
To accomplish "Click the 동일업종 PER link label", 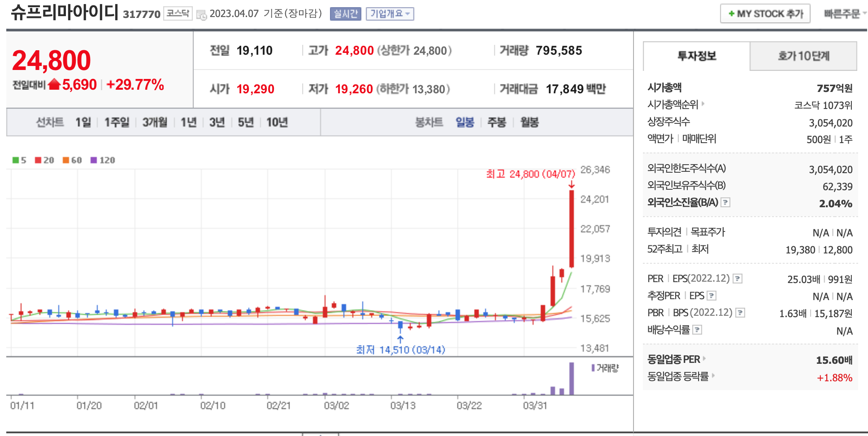I will pyautogui.click(x=674, y=359).
